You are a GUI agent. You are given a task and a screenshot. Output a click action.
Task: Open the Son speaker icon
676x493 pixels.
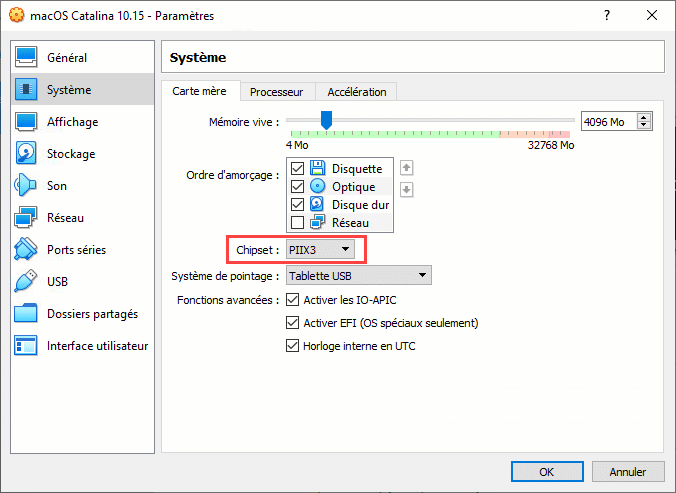click(x=26, y=185)
